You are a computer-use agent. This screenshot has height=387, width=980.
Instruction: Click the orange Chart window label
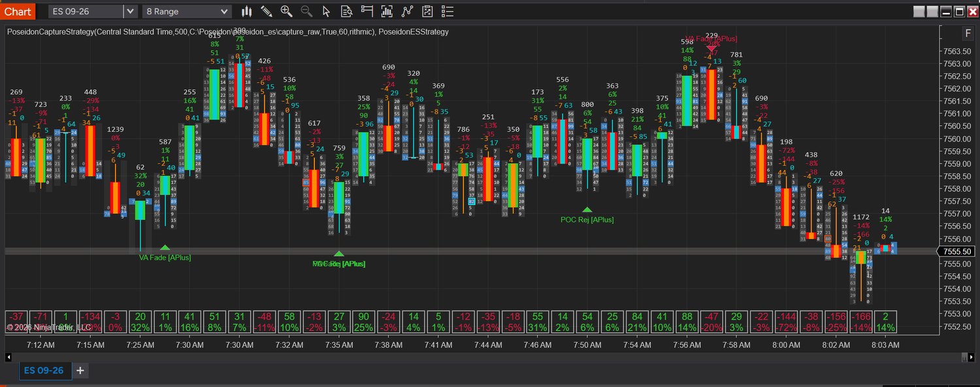(18, 11)
